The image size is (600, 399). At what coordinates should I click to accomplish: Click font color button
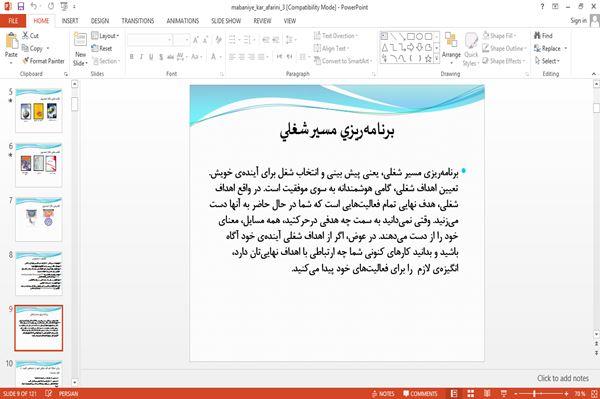pyautogui.click(x=215, y=57)
